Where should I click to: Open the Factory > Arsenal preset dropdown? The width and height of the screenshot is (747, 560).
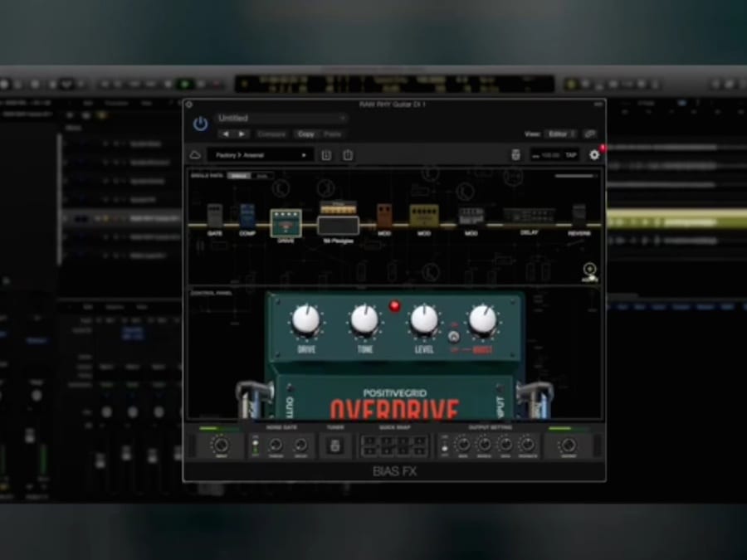(260, 155)
